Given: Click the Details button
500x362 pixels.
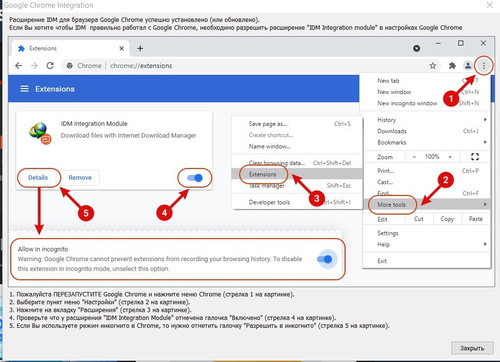Looking at the screenshot, I should coord(38,178).
